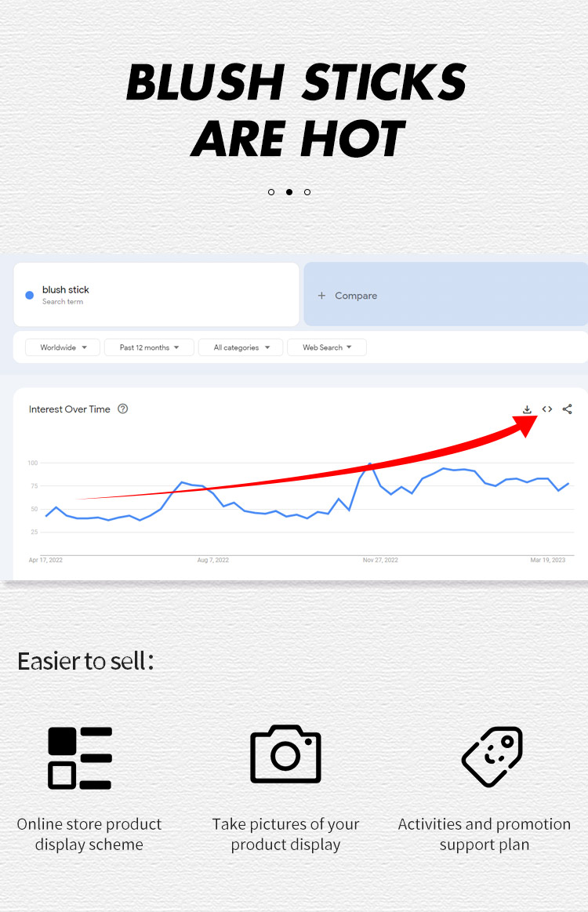The image size is (588, 912).
Task: Expand the All categories dropdown
Action: pos(241,347)
